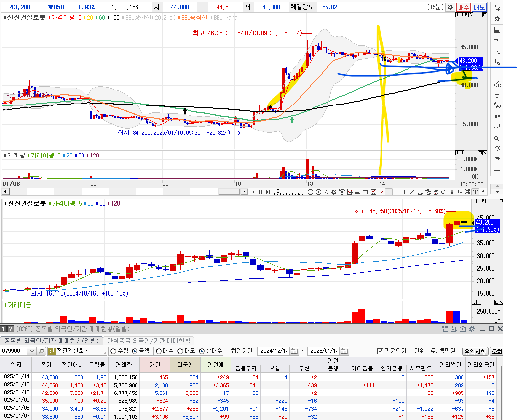
Task: Click the stock code input field 079900
Action: (15, 351)
